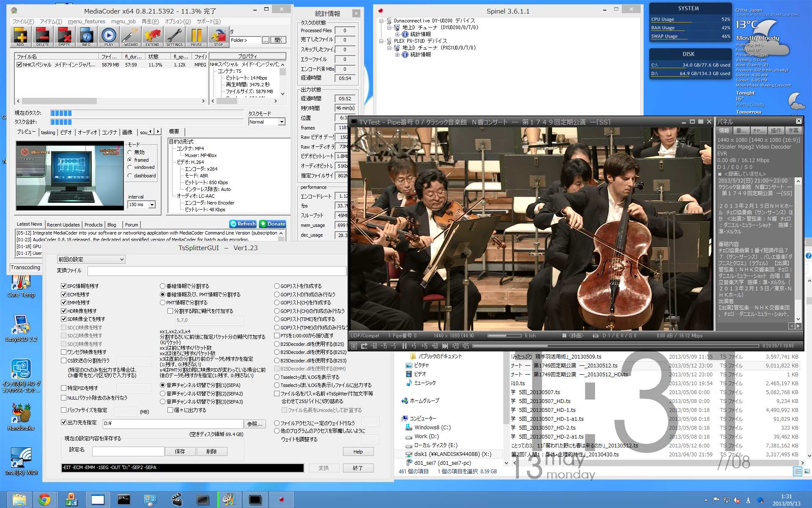Viewport: 812px width, 508px height.
Task: Enable the ワンセグ映像を残す checkbox
Action: [64, 352]
